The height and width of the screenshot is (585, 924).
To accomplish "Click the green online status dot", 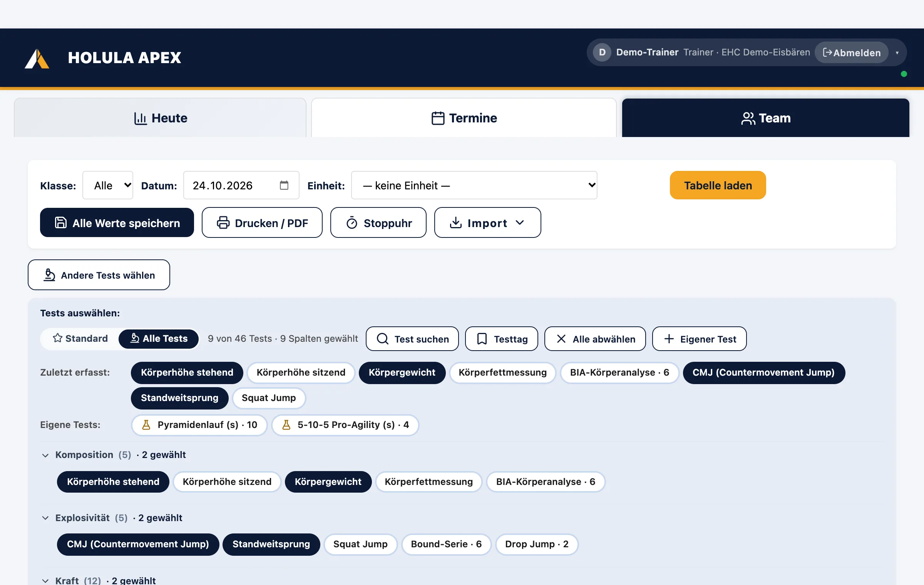I will click(x=904, y=74).
